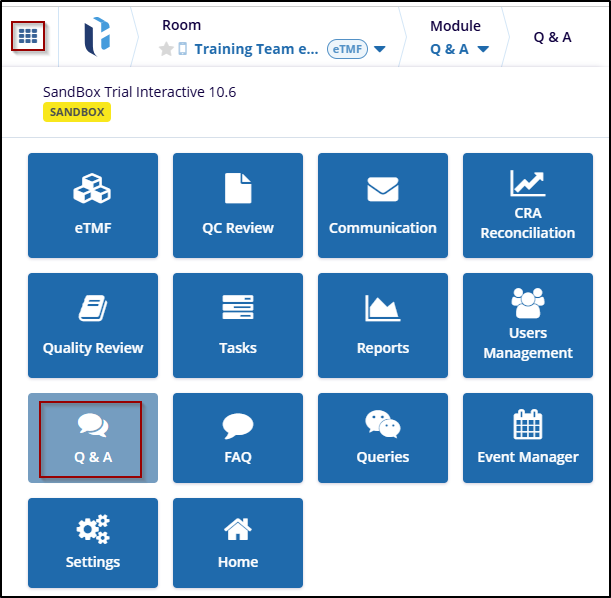
Task: Select the highlighted Q & A tile
Action: (93, 439)
